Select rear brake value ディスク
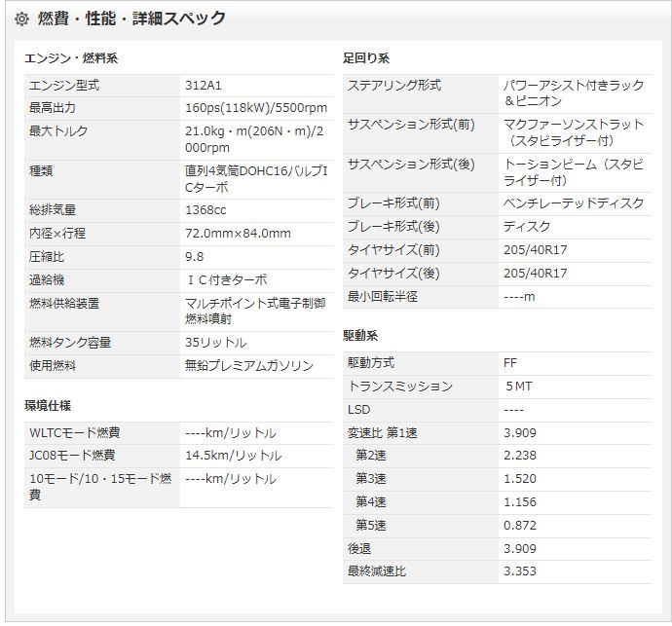This screenshot has height=626, width=672. pyautogui.click(x=527, y=227)
